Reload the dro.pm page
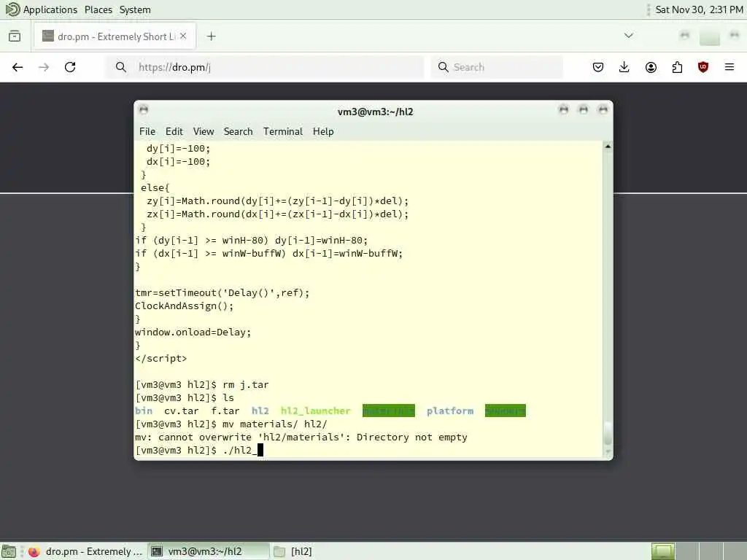This screenshot has height=560, width=747. coord(70,67)
